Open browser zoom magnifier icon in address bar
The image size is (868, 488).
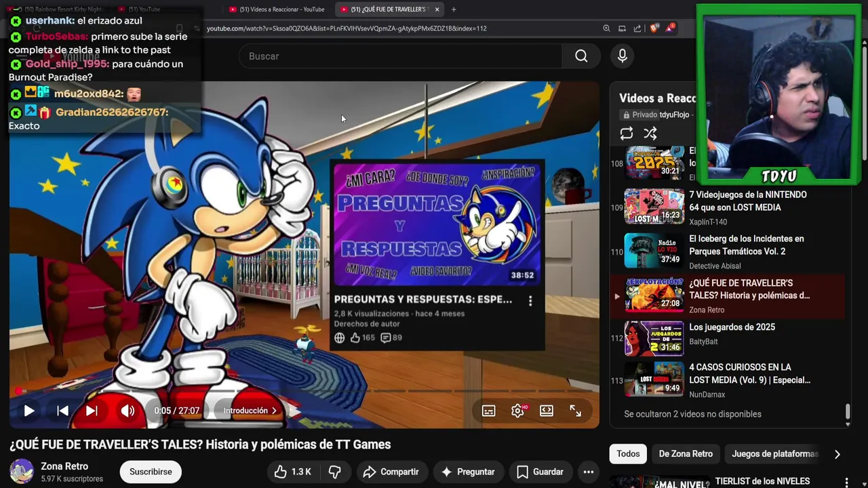606,28
